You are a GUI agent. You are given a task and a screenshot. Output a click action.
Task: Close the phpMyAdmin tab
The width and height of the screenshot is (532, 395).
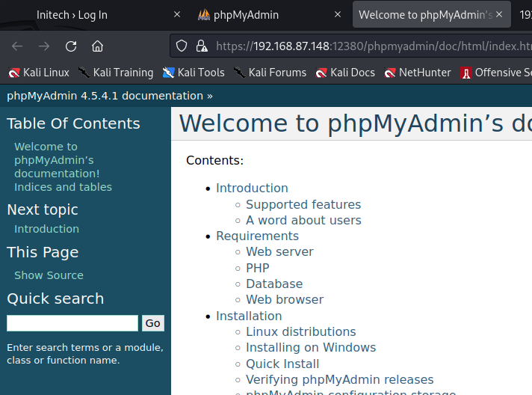click(x=338, y=14)
